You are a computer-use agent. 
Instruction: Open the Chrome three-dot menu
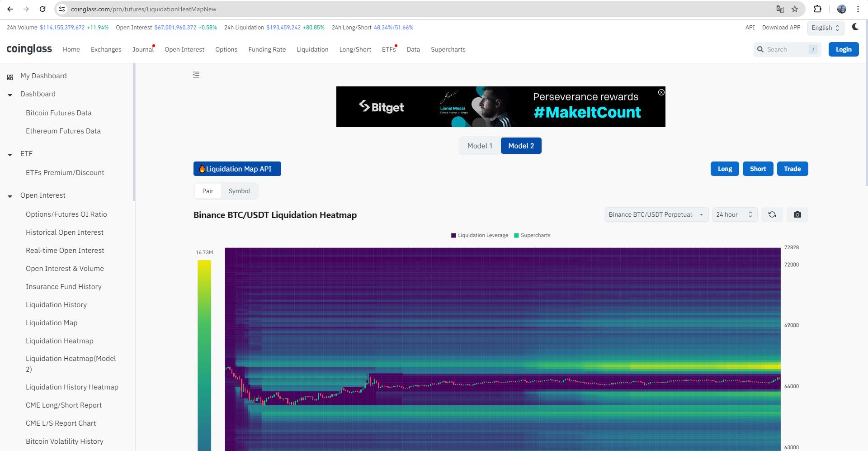tap(858, 9)
